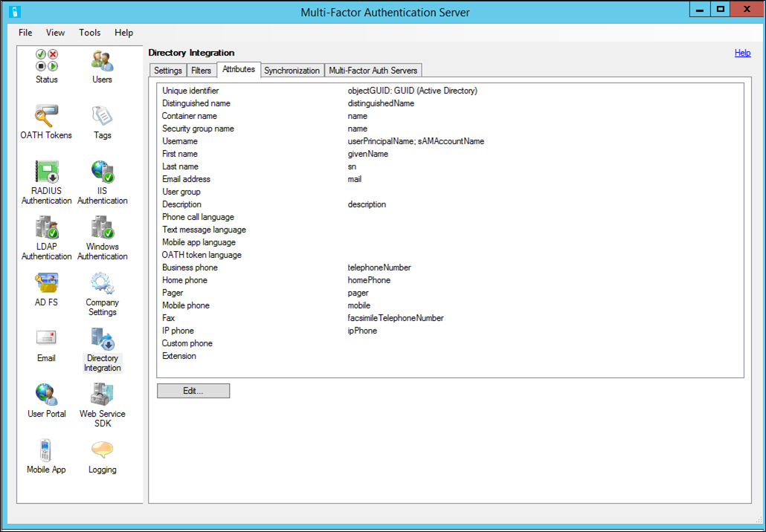Open the Tools menu
The height and width of the screenshot is (532, 766).
89,32
